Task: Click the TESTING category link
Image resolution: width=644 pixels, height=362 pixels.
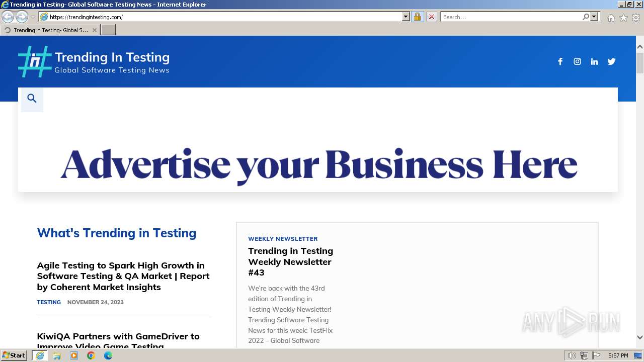Action: point(49,302)
